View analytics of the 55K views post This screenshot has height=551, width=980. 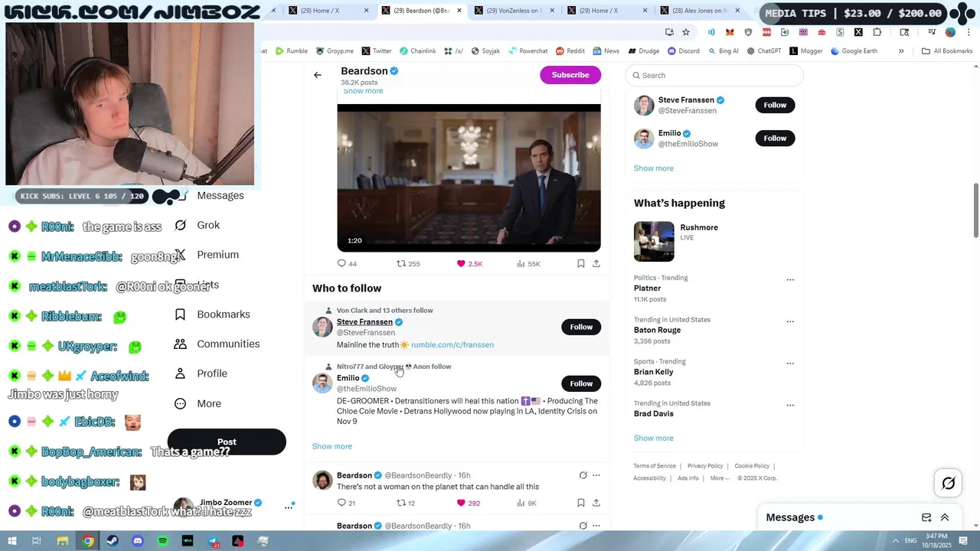[528, 263]
